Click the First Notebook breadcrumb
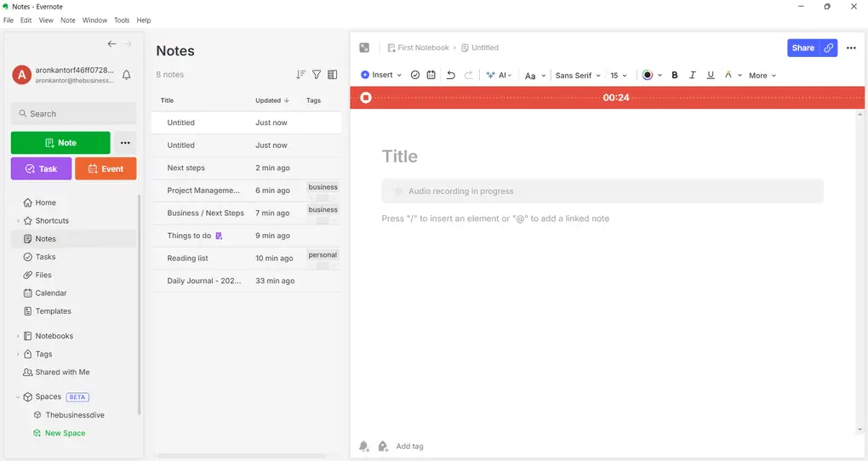The height and width of the screenshot is (461, 868). [x=419, y=48]
